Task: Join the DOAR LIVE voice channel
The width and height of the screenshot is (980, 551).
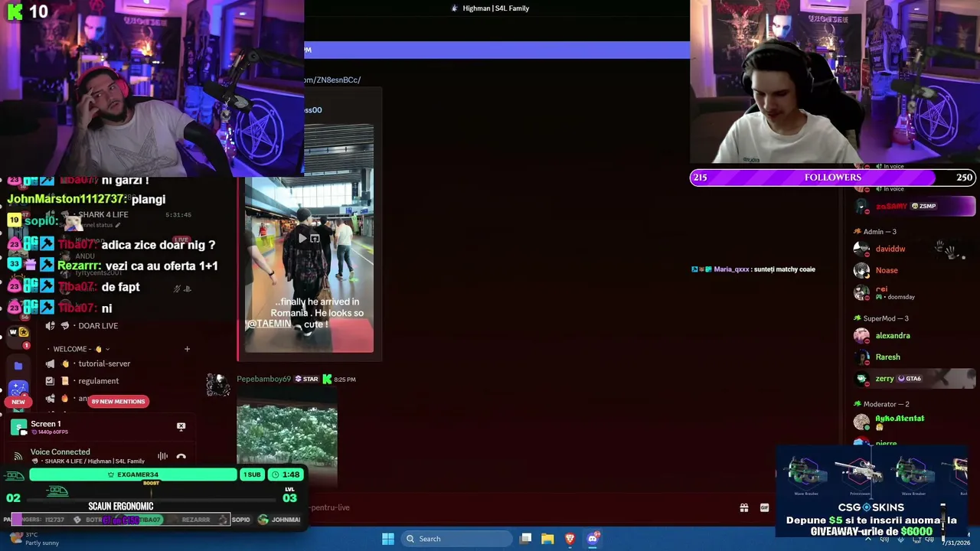Action: pyautogui.click(x=98, y=326)
